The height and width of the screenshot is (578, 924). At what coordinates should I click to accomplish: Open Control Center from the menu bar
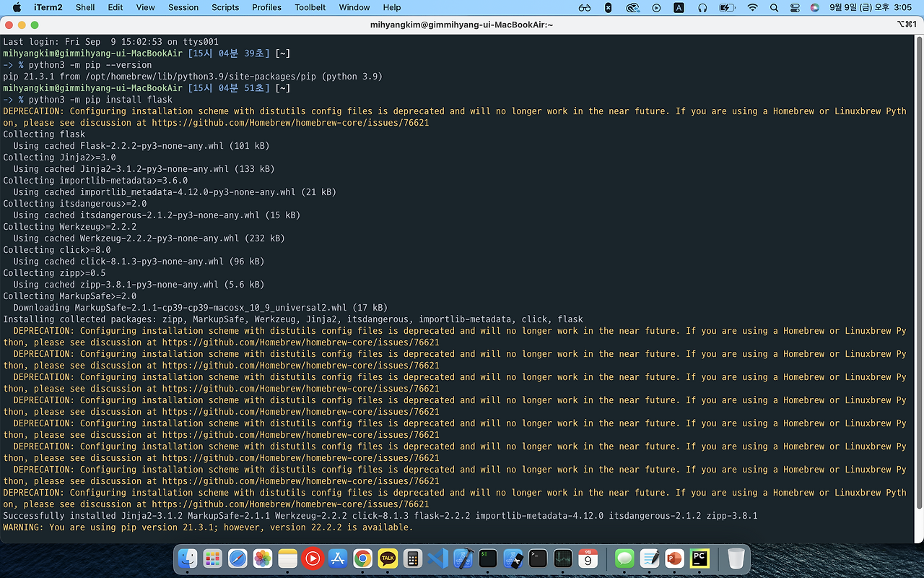pos(795,7)
